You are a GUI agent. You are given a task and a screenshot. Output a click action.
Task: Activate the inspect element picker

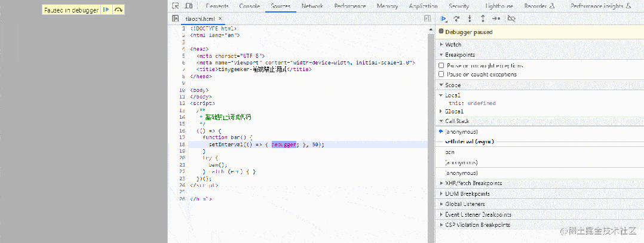pos(176,6)
